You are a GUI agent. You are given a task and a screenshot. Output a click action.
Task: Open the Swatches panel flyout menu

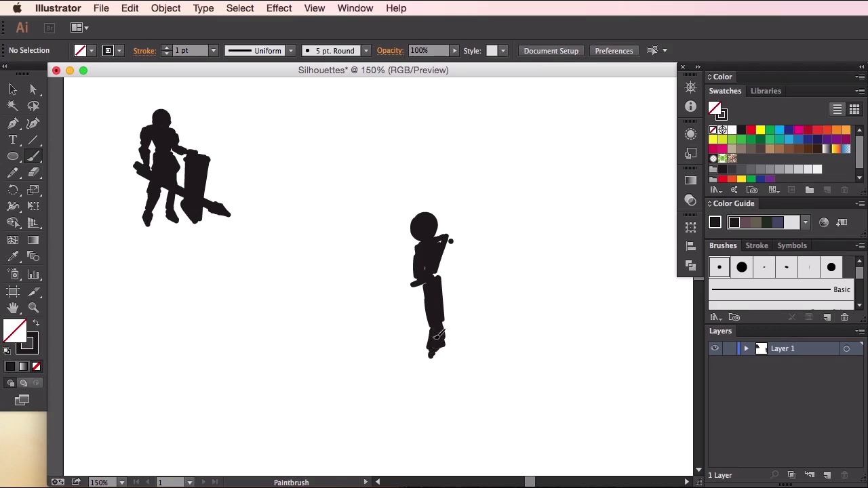click(x=860, y=91)
